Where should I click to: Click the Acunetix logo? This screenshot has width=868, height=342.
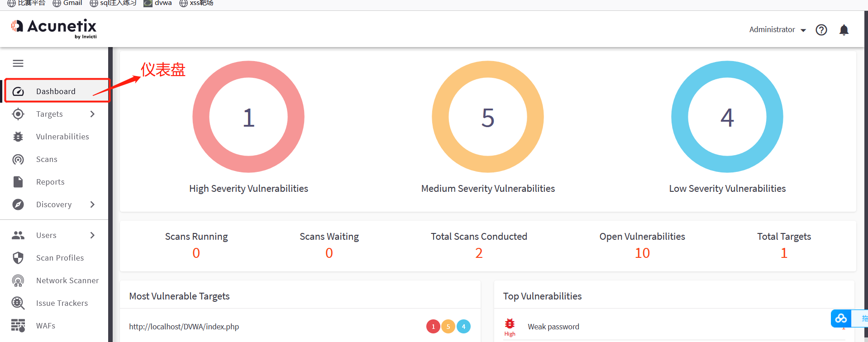[54, 28]
